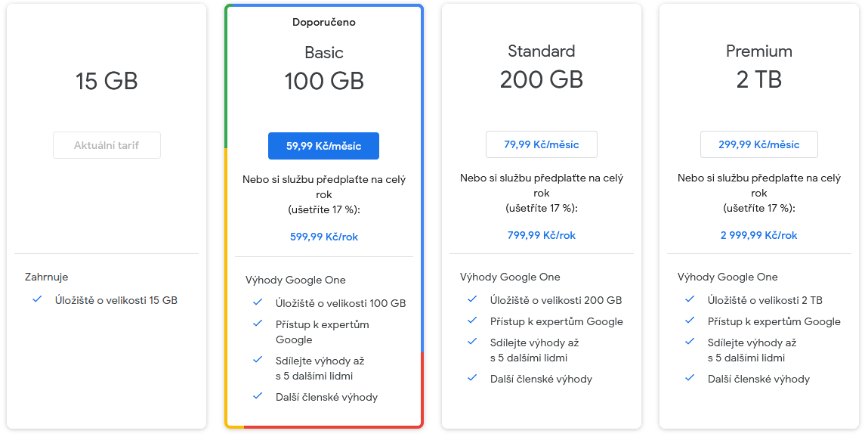Select the 79,99 Kč/měsíc Standard plan button

(541, 144)
